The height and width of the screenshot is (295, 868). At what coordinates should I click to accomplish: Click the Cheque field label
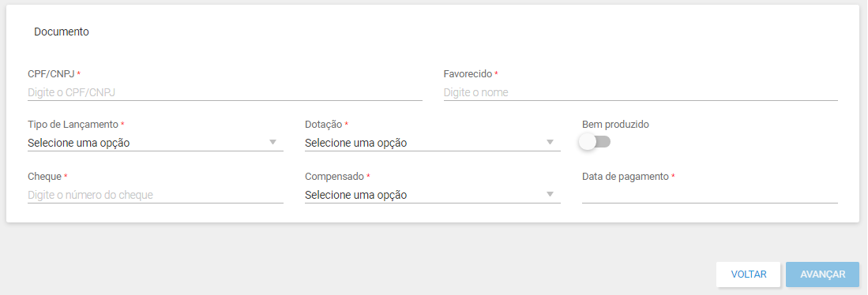point(44,176)
